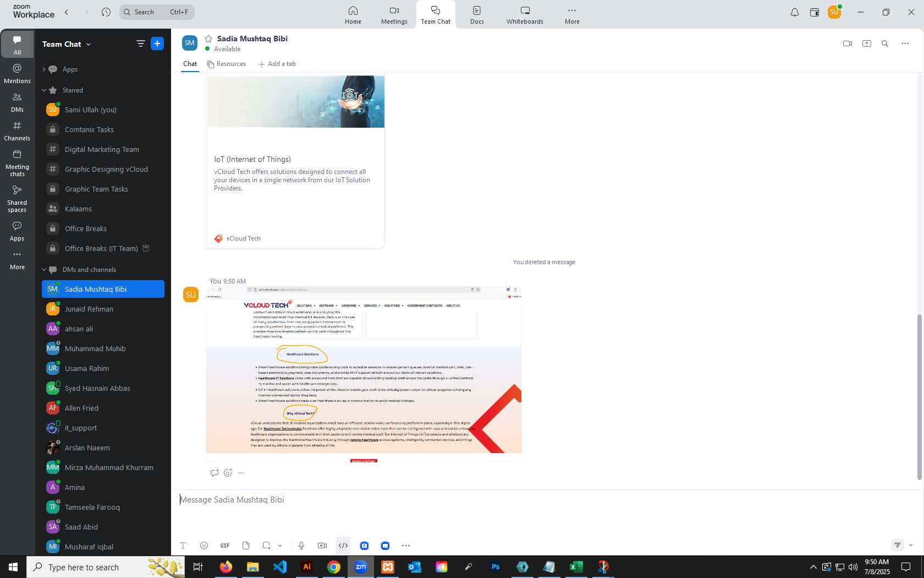Click the history clock icon
924x578 pixels.
pyautogui.click(x=106, y=12)
